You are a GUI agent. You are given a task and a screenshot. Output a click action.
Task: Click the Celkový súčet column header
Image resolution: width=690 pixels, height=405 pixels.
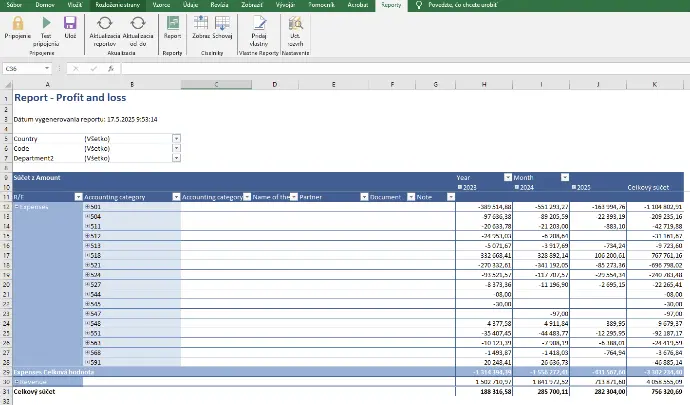tap(648, 187)
